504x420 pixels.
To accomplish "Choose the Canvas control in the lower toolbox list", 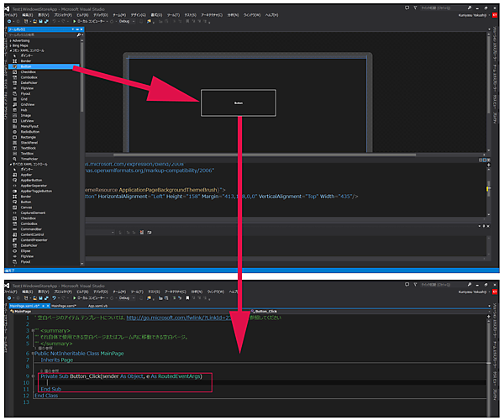I will (x=26, y=207).
